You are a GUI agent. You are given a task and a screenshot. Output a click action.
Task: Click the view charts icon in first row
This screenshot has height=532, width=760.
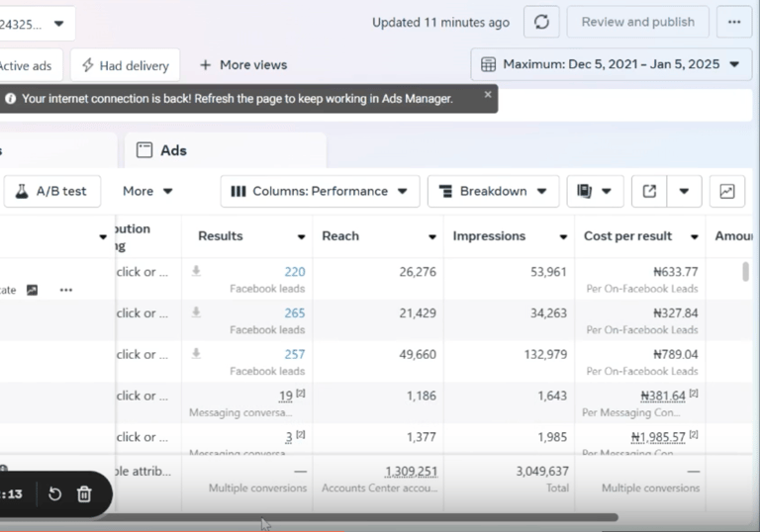pos(32,290)
